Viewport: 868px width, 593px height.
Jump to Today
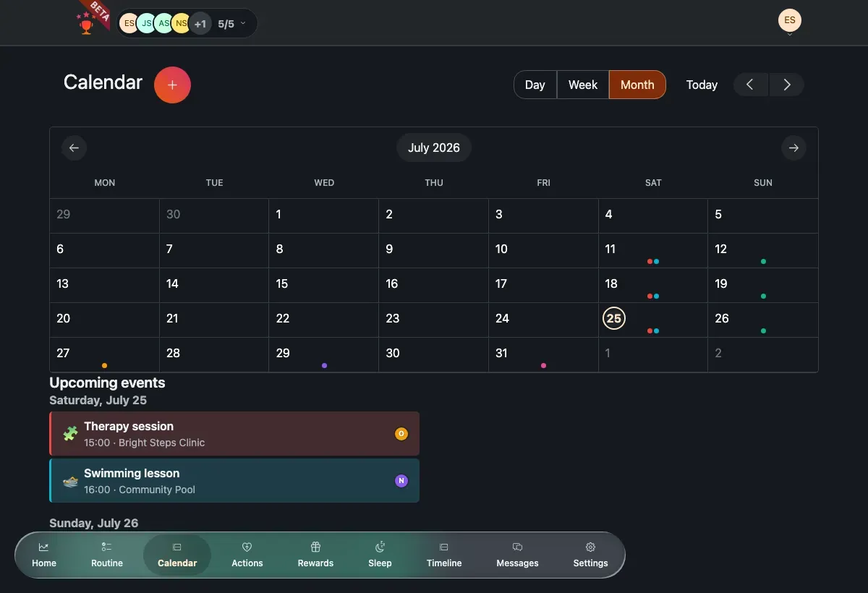click(702, 85)
